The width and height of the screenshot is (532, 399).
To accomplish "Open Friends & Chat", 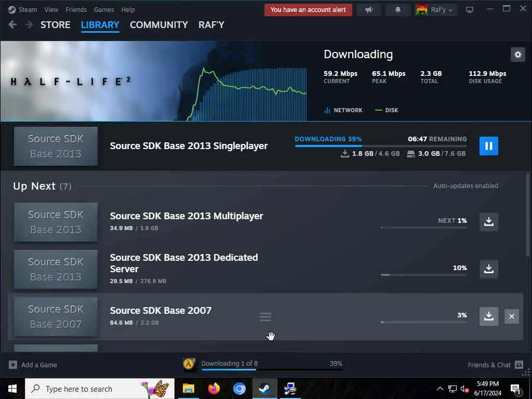I will pos(489,365).
